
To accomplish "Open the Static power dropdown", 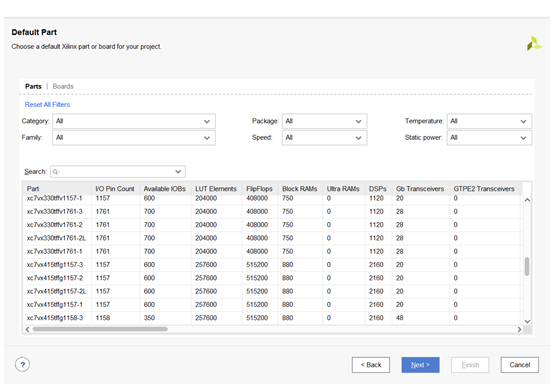I will coord(489,138).
